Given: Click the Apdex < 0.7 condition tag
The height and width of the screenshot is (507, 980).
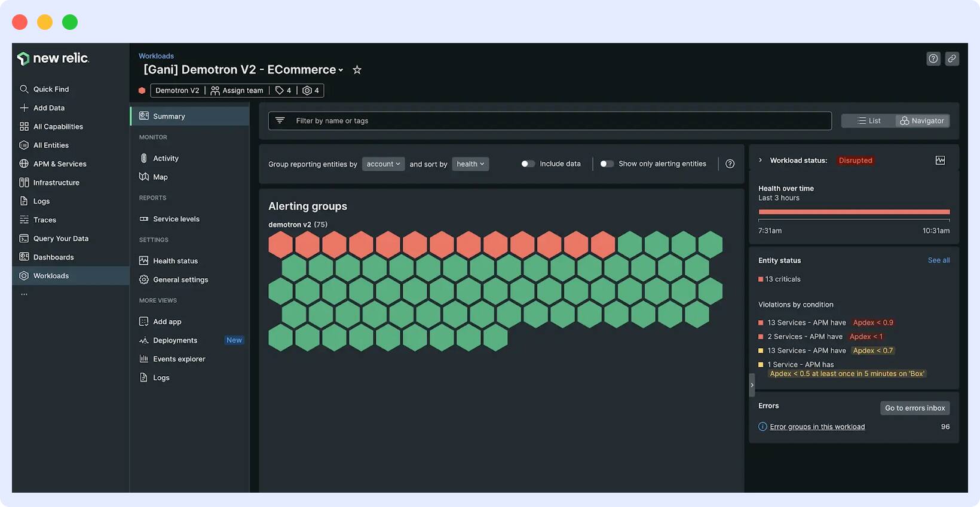Looking at the screenshot, I should point(873,351).
